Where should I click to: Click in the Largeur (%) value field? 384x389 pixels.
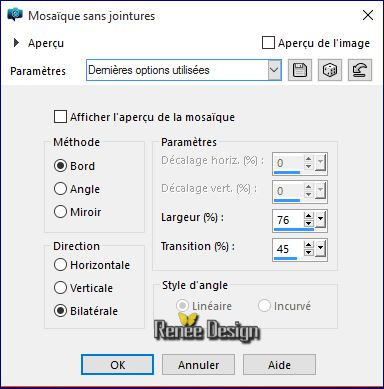pyautogui.click(x=288, y=220)
